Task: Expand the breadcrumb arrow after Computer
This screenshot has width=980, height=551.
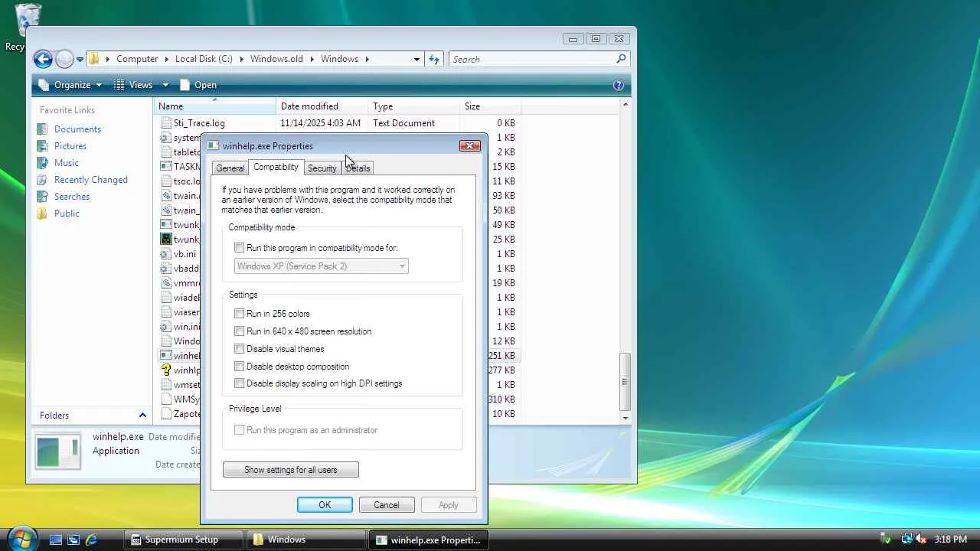Action: pyautogui.click(x=165, y=59)
